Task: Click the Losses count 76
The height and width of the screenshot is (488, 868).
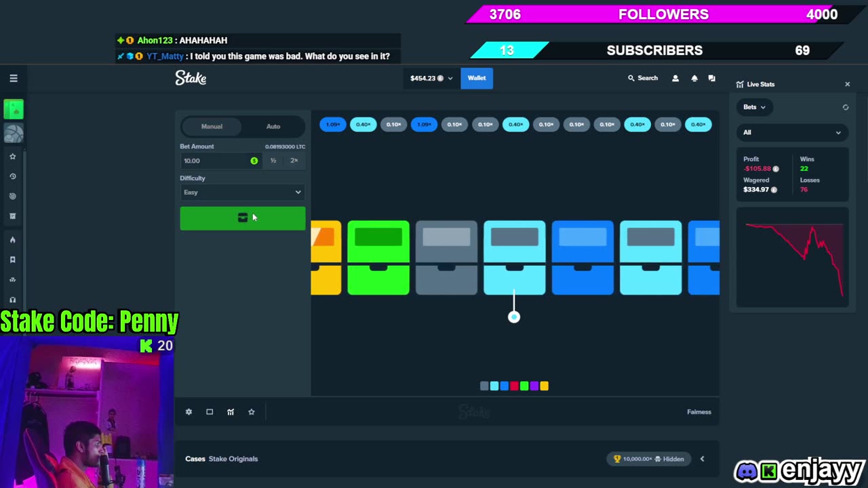Action: click(804, 190)
